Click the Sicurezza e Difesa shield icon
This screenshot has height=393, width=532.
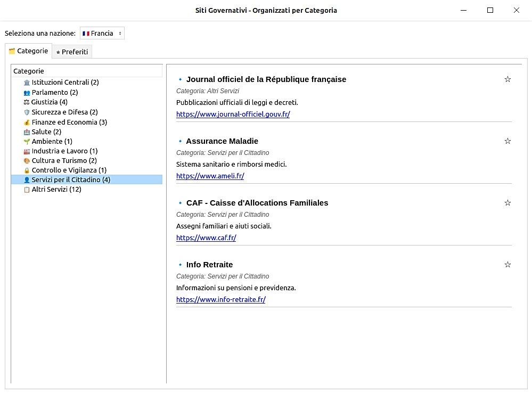coord(27,112)
